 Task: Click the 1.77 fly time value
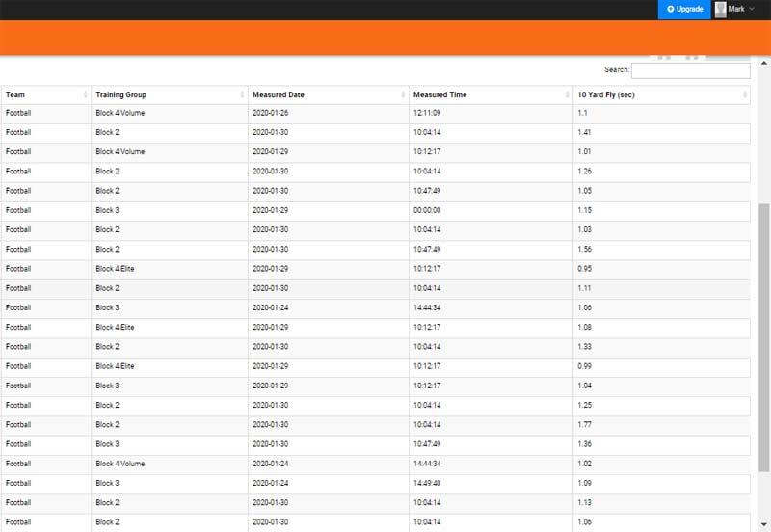584,424
